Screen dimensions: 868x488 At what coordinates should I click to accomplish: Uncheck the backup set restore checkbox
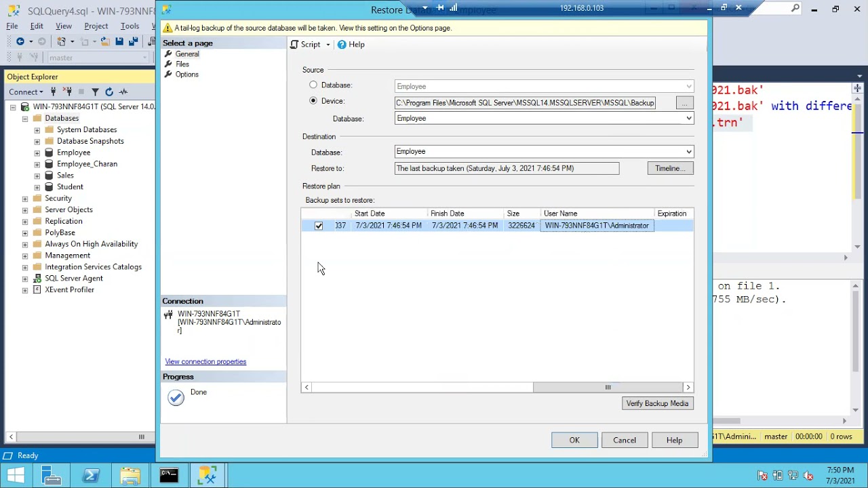click(x=319, y=226)
